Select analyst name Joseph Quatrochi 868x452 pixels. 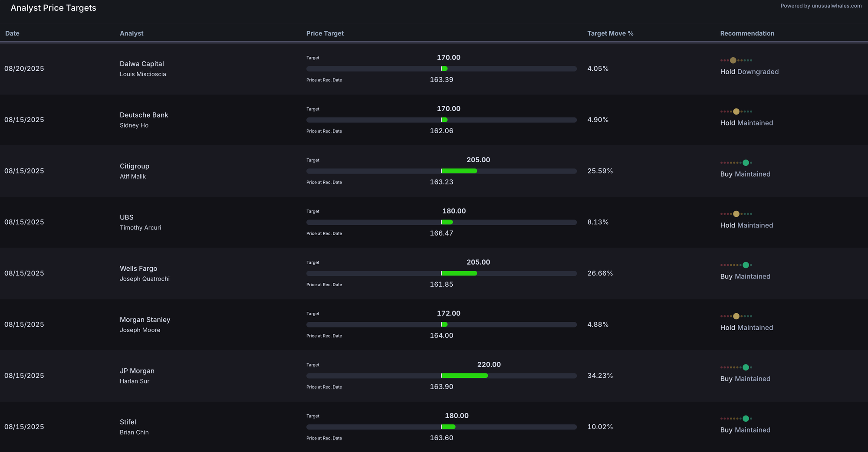145,279
